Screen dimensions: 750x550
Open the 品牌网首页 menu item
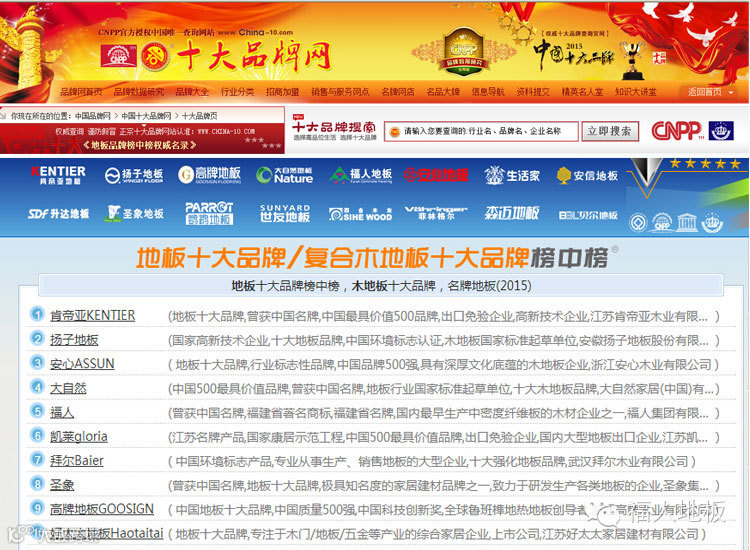(x=81, y=92)
